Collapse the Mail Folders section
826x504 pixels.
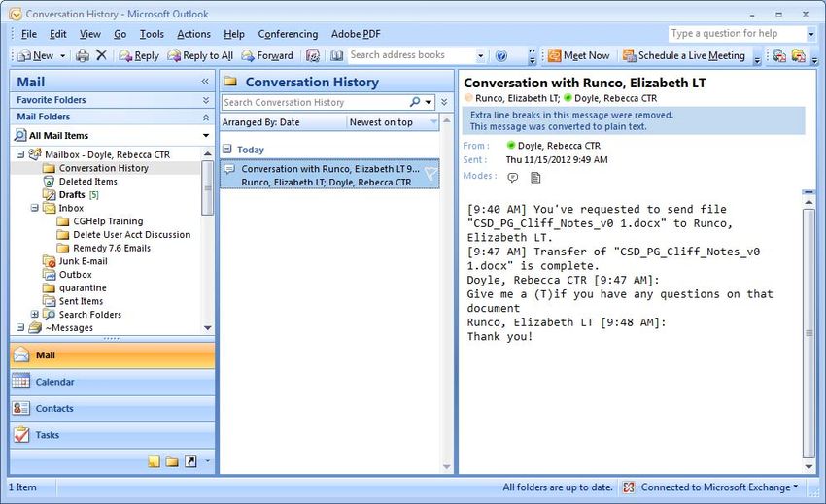(x=206, y=117)
